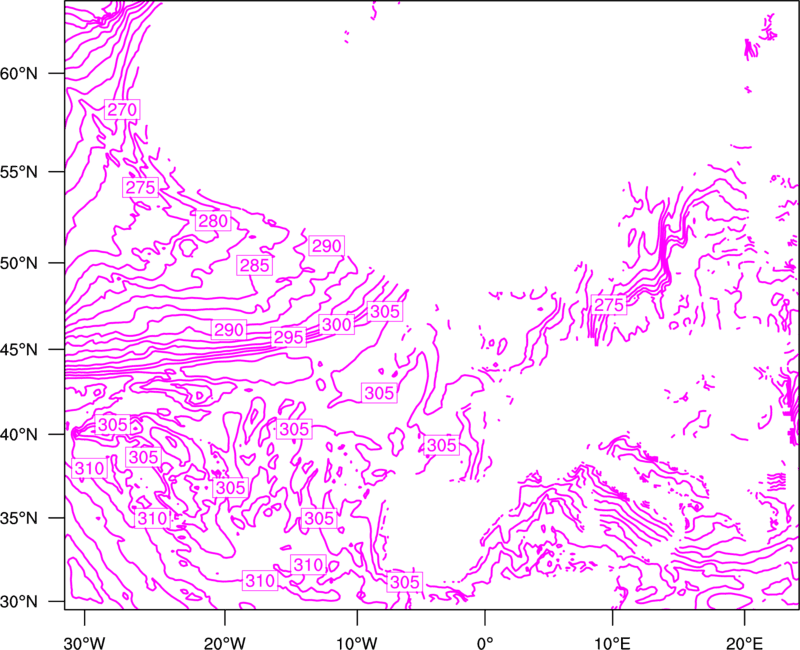Click the 20°W longitude axis label
This screenshot has width=800, height=650.
tap(225, 643)
